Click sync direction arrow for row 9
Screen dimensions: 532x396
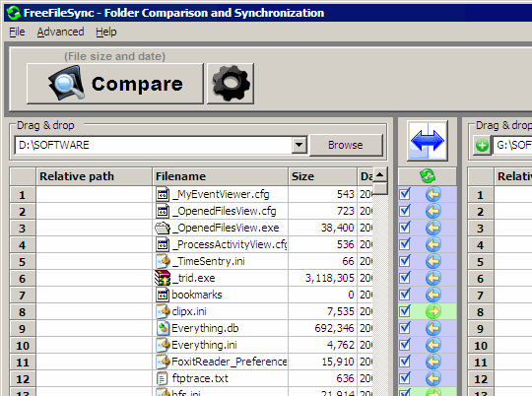coord(433,328)
